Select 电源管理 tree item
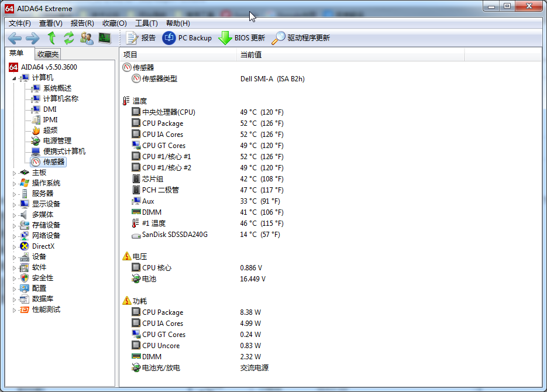The height and width of the screenshot is (392, 547). pos(57,141)
